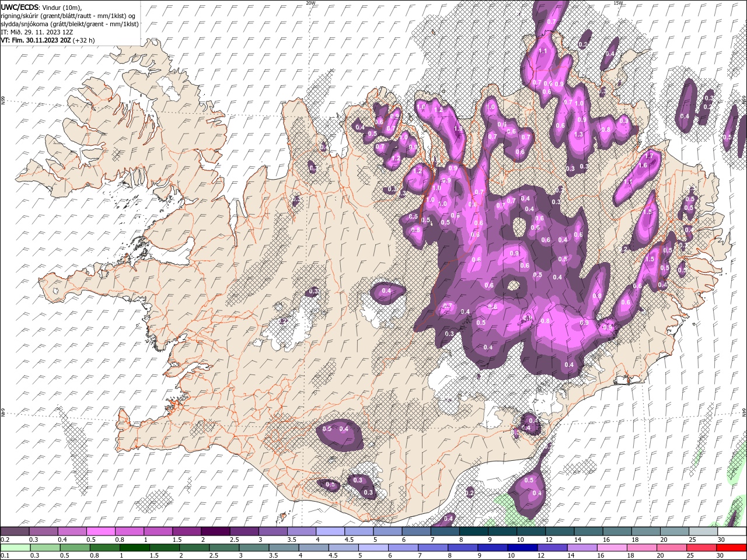Click the rain legend swatch labeled 1.5

click(164, 548)
